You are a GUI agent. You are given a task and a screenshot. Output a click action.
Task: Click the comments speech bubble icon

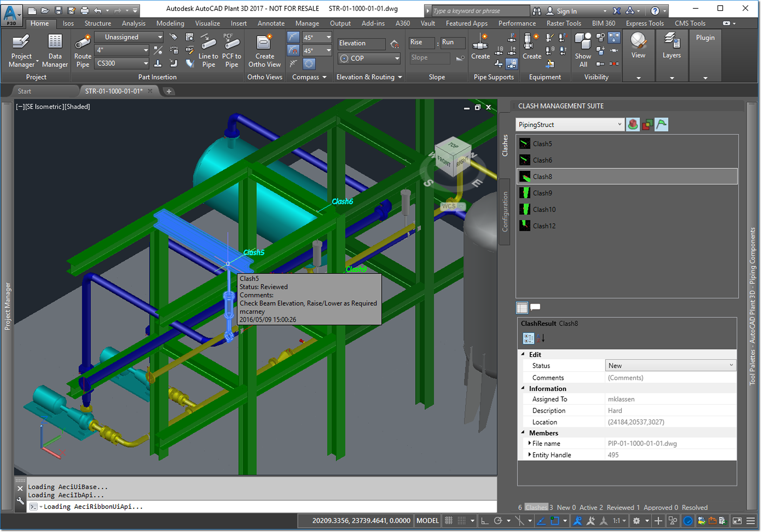click(535, 307)
